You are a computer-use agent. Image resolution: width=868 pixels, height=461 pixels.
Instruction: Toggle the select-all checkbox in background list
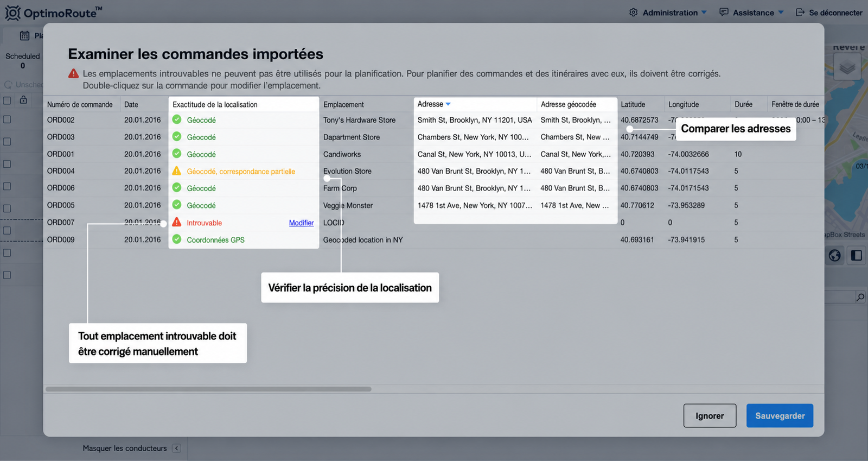point(7,100)
